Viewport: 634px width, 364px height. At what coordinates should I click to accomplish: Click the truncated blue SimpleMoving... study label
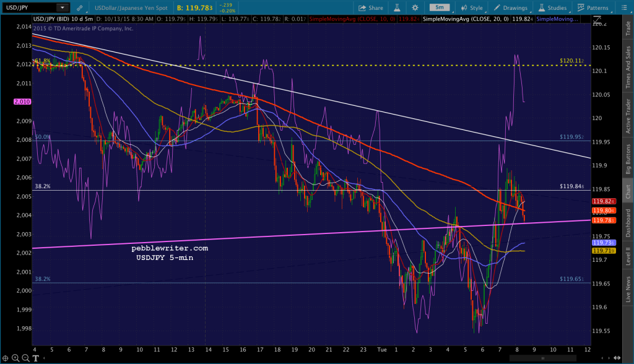[557, 19]
